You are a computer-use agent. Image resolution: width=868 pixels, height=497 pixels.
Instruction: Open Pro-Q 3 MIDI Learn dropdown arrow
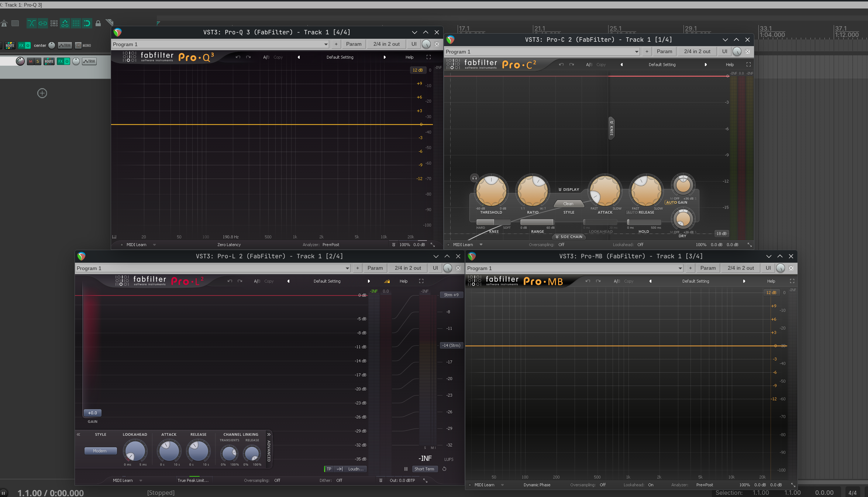pyautogui.click(x=154, y=245)
